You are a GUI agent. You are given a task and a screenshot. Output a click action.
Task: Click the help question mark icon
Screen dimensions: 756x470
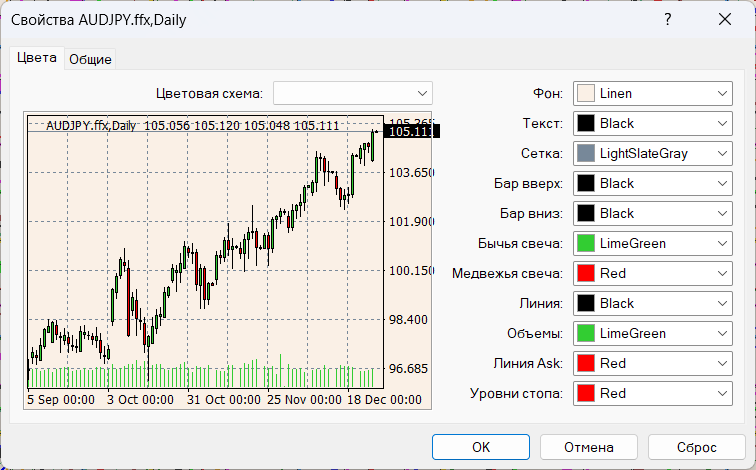tap(668, 19)
